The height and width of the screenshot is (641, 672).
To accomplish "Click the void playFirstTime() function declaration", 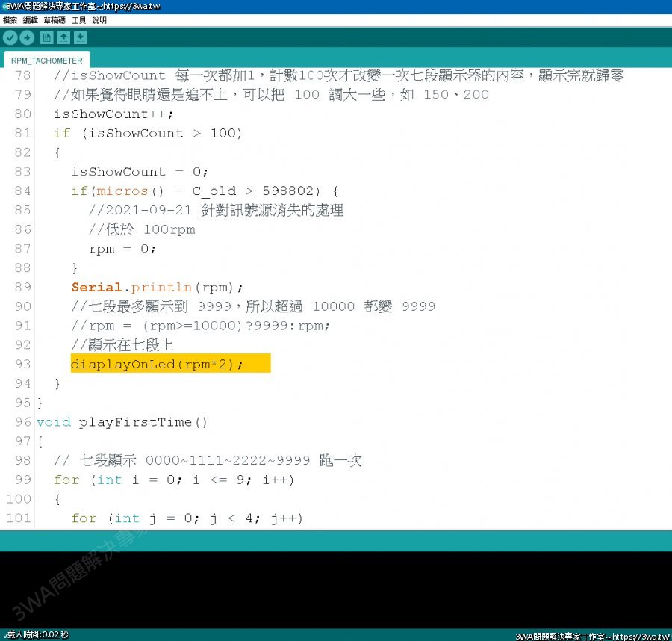I will (122, 422).
